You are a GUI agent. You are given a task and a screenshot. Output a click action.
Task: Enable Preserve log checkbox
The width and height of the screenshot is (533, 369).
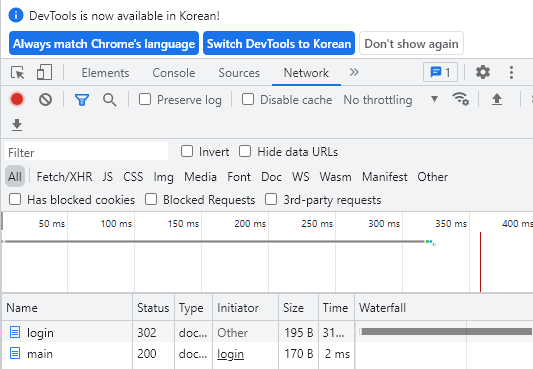(145, 99)
